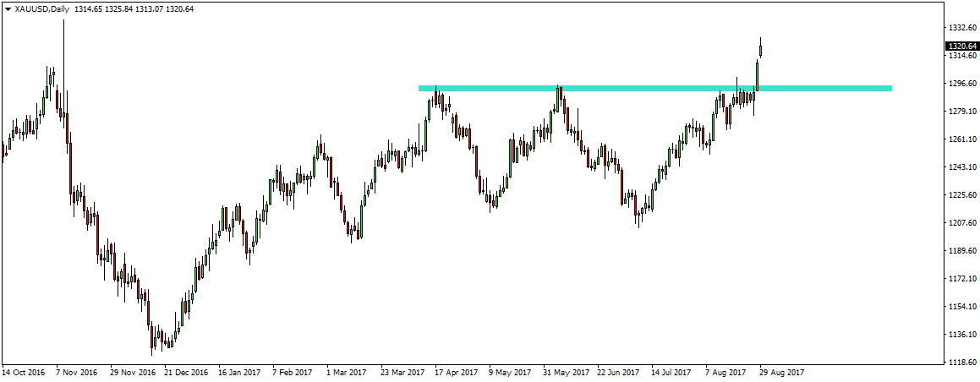The image size is (980, 382).
Task: Click the 22 Jun 2017 date label
Action: coord(620,373)
